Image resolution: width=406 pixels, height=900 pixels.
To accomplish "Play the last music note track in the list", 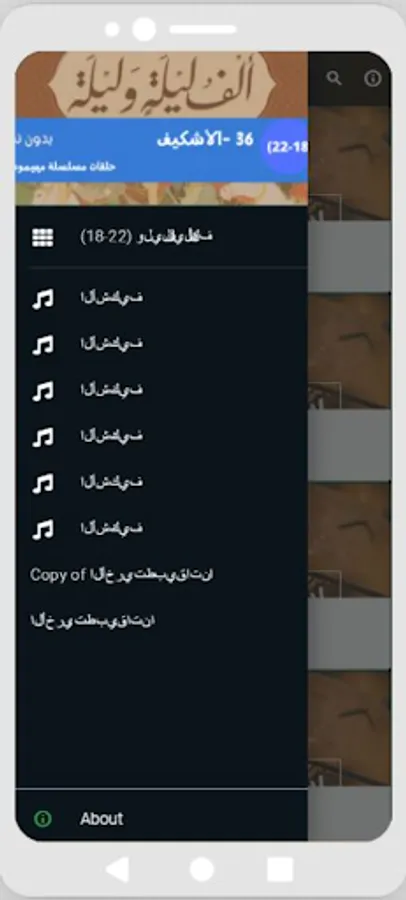I will (42, 529).
